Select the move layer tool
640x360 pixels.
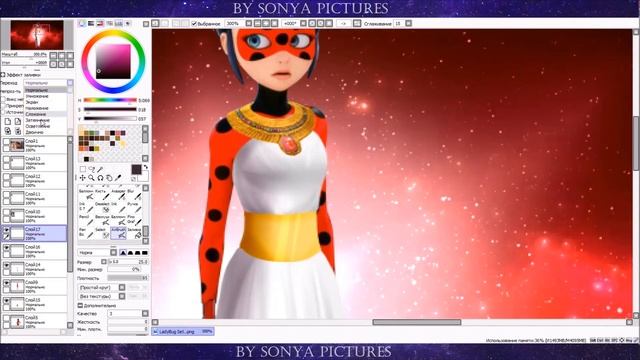coord(83,178)
